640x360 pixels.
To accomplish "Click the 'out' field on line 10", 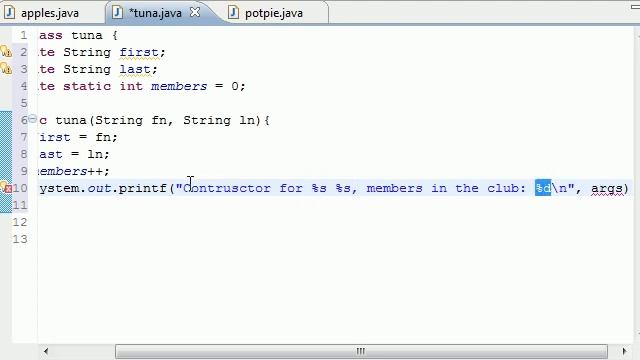I will tap(99, 188).
